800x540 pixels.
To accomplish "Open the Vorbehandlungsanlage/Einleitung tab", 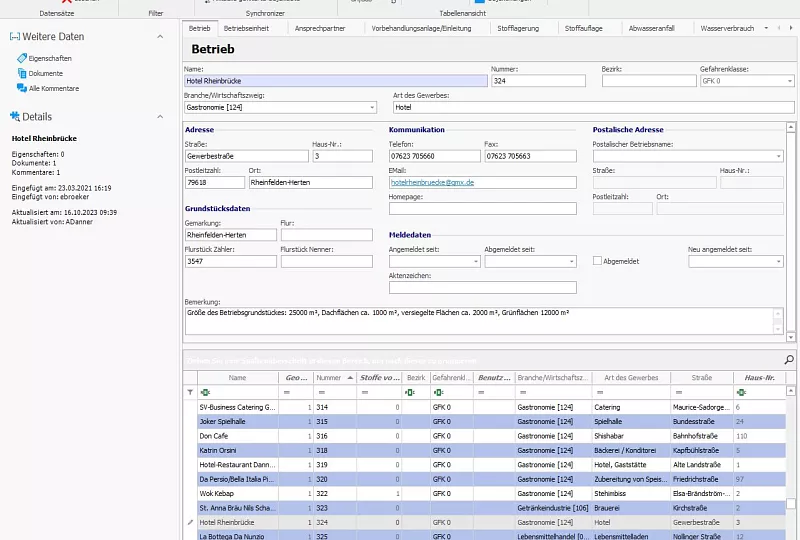I will tap(421, 28).
